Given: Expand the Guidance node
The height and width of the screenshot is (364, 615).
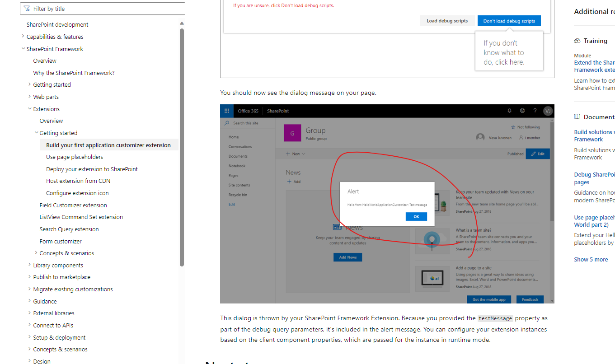Looking at the screenshot, I should (x=30, y=301).
